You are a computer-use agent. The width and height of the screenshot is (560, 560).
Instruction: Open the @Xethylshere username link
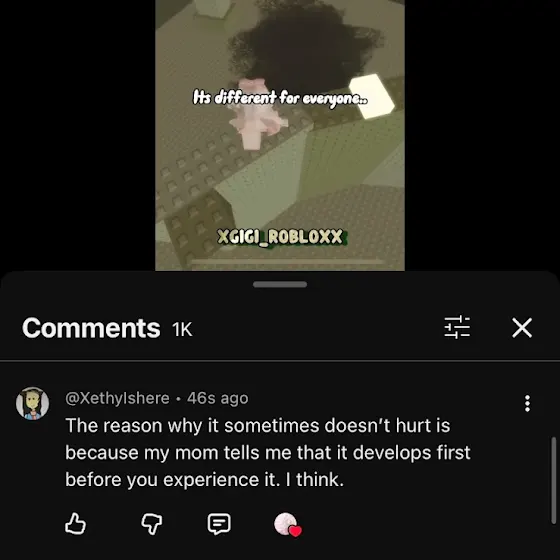click(118, 398)
